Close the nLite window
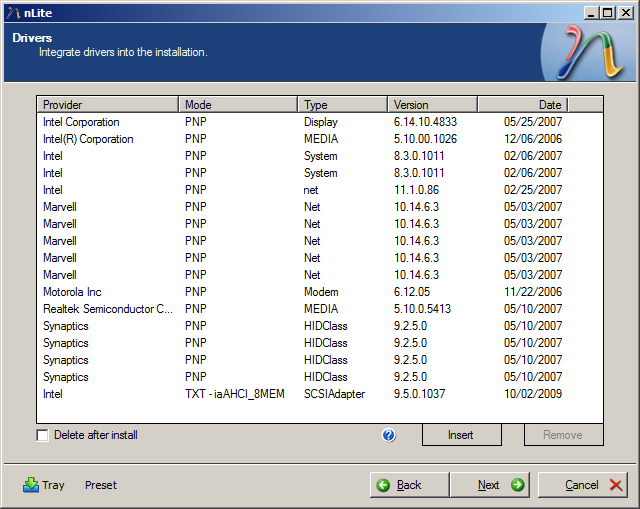Viewport: 640px width, 509px height. pyautogui.click(x=625, y=13)
